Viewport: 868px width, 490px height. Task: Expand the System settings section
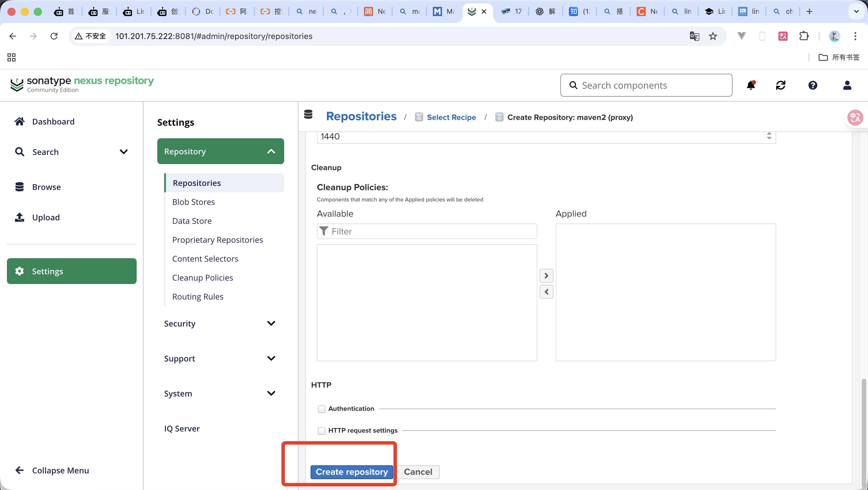pos(271,393)
